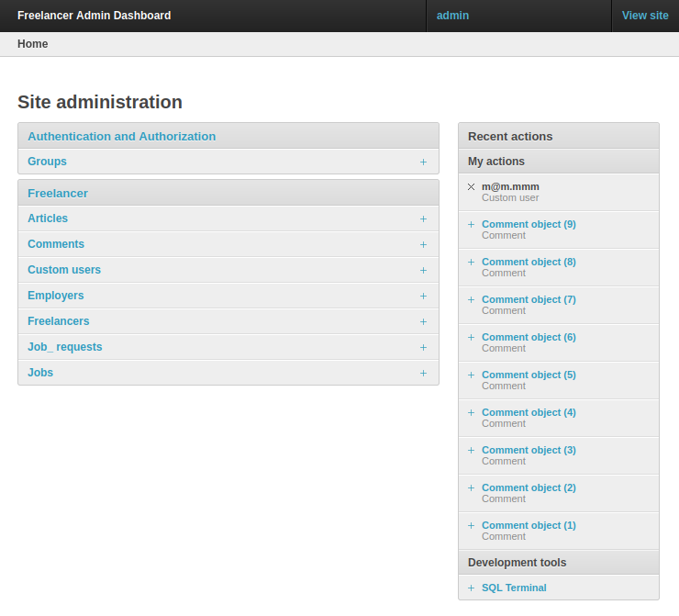
Task: Add a new Comment via plus icon
Action: click(423, 244)
